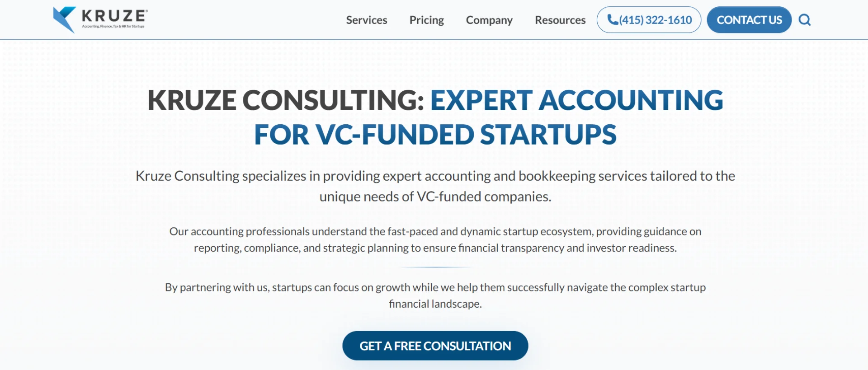Open site search with the magnifier icon

click(x=805, y=20)
